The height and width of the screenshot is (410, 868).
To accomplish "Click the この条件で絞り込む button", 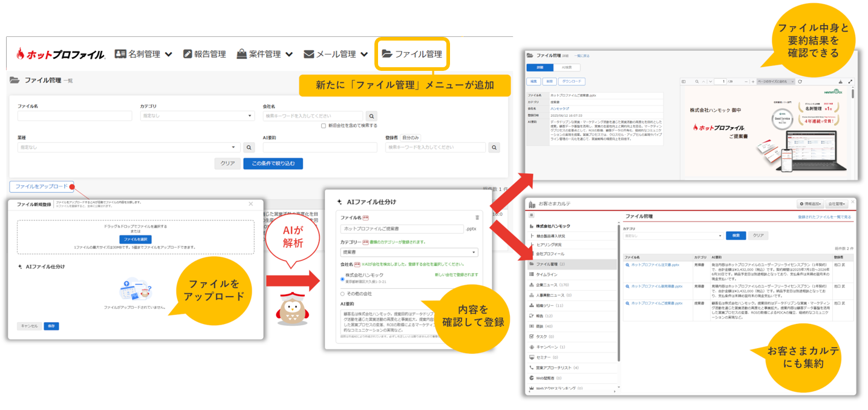I will 273,164.
